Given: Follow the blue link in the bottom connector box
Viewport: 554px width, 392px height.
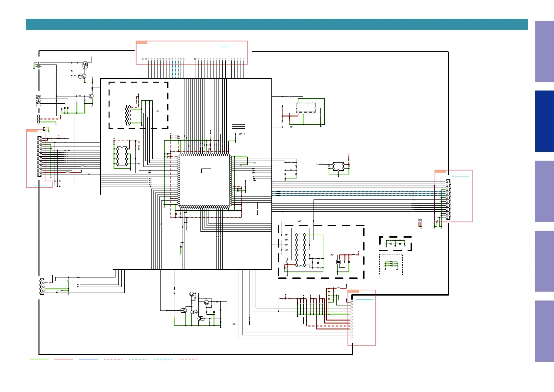Looking at the screenshot, I should point(365,300).
